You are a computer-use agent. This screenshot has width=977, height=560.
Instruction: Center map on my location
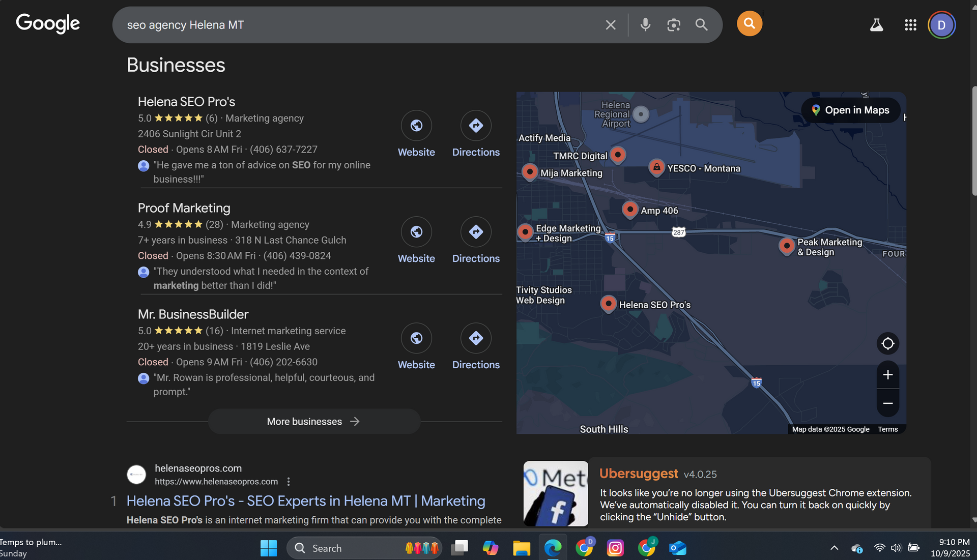click(x=887, y=344)
